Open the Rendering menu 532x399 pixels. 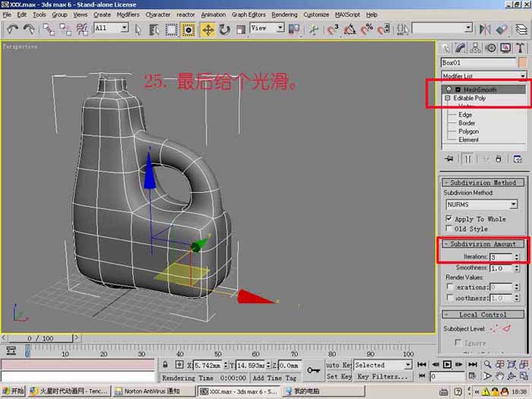(x=284, y=14)
